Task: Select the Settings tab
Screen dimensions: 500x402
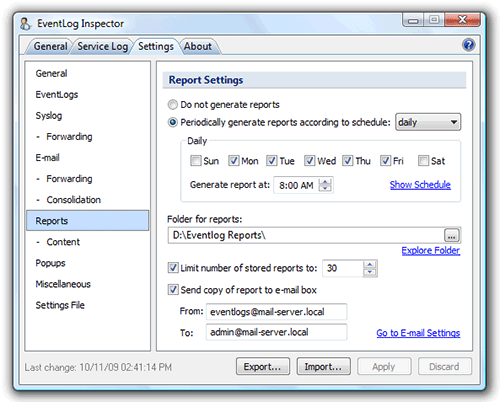Action: coord(156,46)
